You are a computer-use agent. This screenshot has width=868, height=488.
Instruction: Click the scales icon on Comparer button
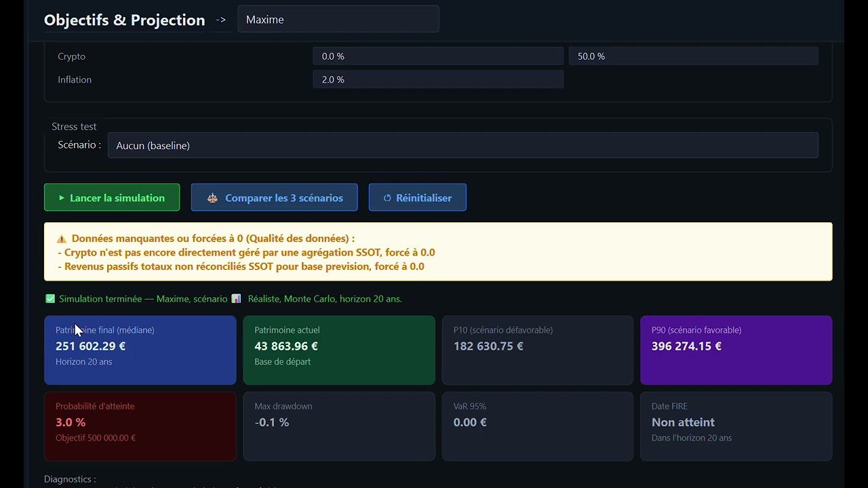[x=213, y=198]
